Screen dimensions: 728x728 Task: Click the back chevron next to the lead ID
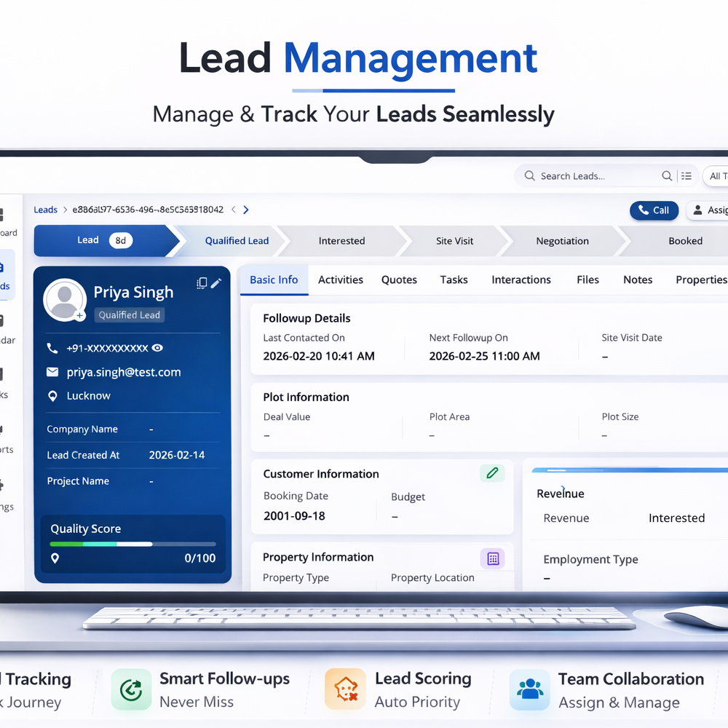coord(234,210)
